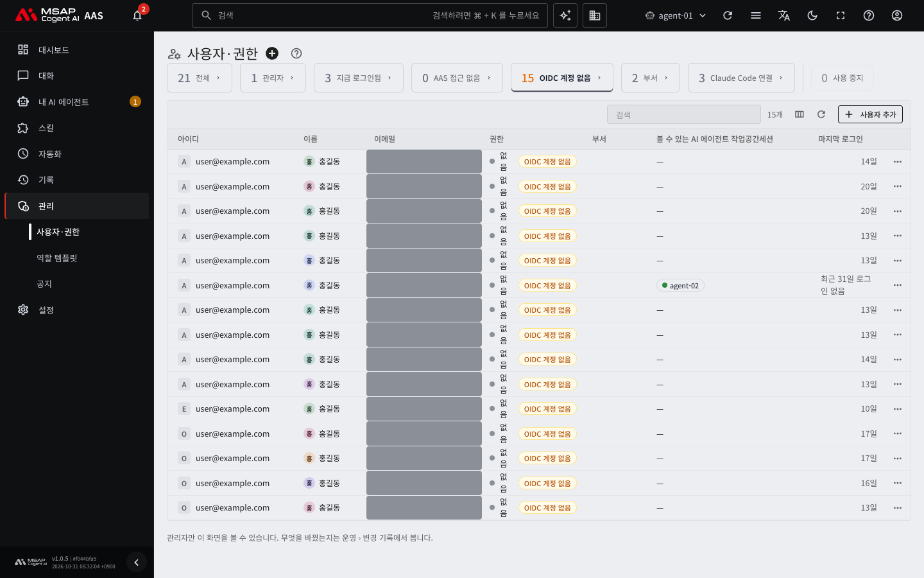Open the table column settings icon
Viewport: 924px width, 578px height.
(x=800, y=114)
